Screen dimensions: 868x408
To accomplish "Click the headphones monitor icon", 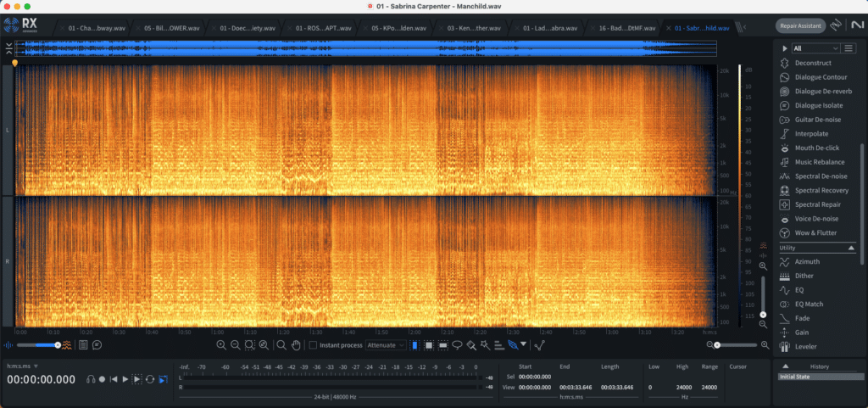I will point(91,379).
